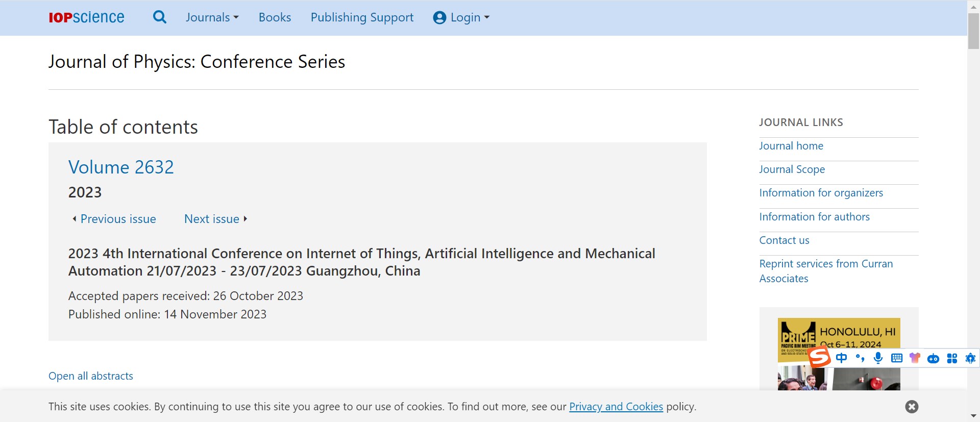Image resolution: width=980 pixels, height=422 pixels.
Task: Click the IOPscience logo
Action: point(86,17)
